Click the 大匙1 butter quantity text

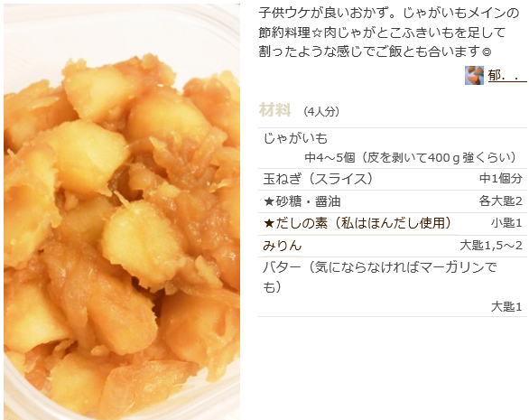(x=506, y=307)
